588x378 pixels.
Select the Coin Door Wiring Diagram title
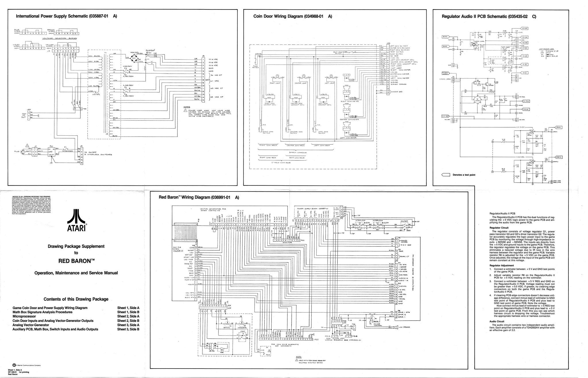tap(293, 16)
